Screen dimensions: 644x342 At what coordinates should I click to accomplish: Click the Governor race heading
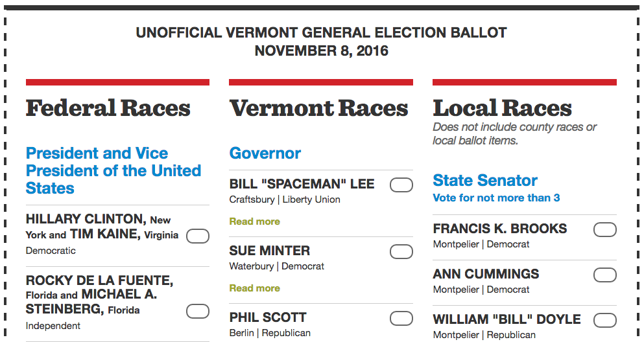tap(265, 154)
